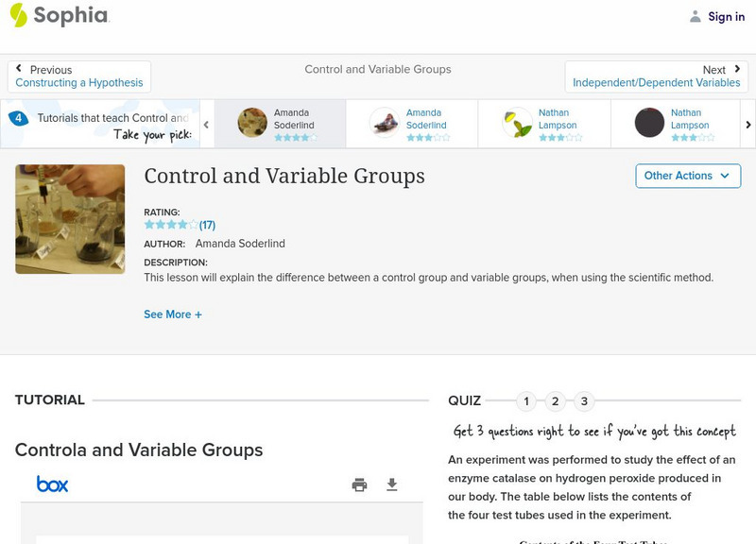This screenshot has height=544, width=756.
Task: Select quiz question 2 circle
Action: coord(556,400)
